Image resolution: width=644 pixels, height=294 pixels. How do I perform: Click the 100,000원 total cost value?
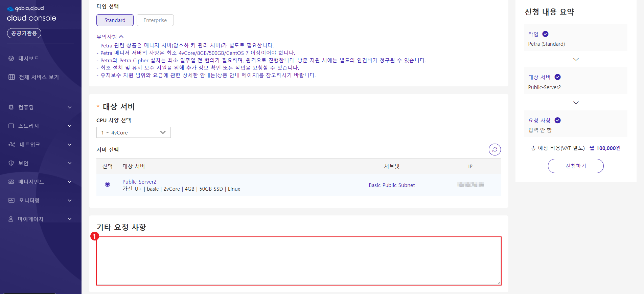[608, 148]
